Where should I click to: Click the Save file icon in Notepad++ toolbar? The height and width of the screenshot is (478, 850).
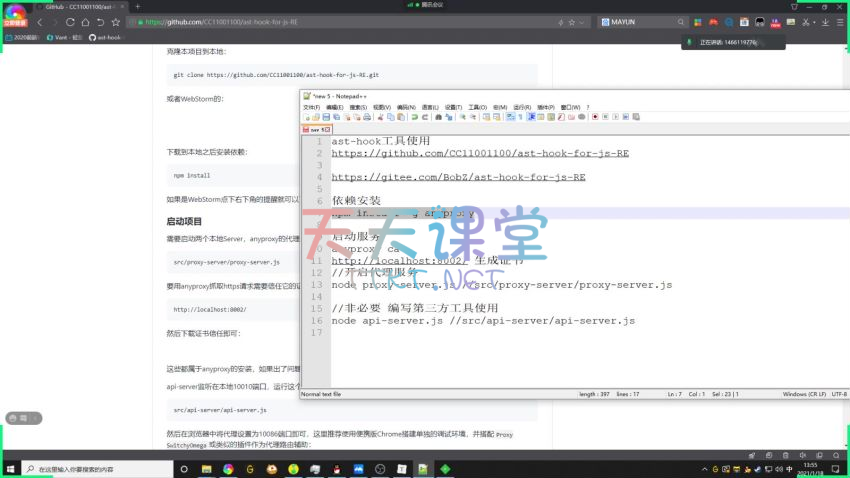tap(326, 117)
